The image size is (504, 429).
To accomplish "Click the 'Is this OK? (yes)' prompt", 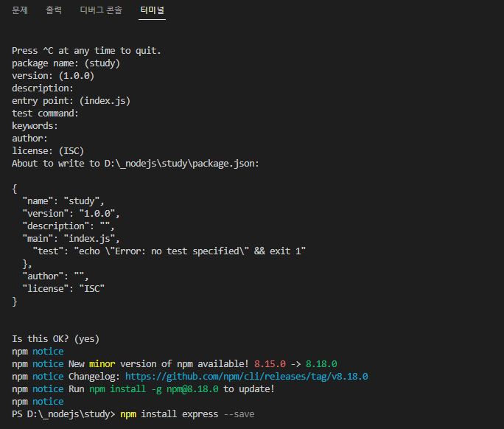I will 55,339.
